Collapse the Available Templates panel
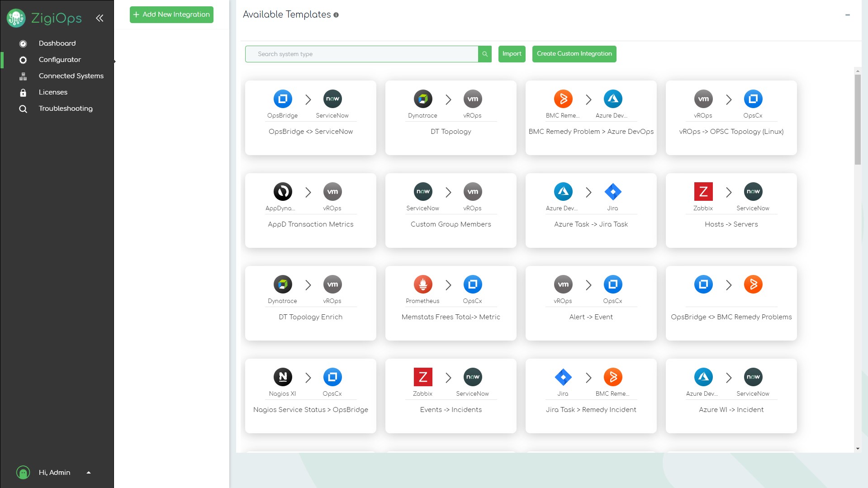868x488 pixels. click(847, 15)
